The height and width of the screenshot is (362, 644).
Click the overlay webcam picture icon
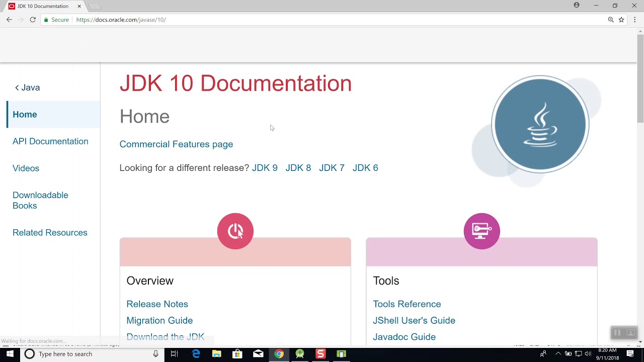pos(630,333)
